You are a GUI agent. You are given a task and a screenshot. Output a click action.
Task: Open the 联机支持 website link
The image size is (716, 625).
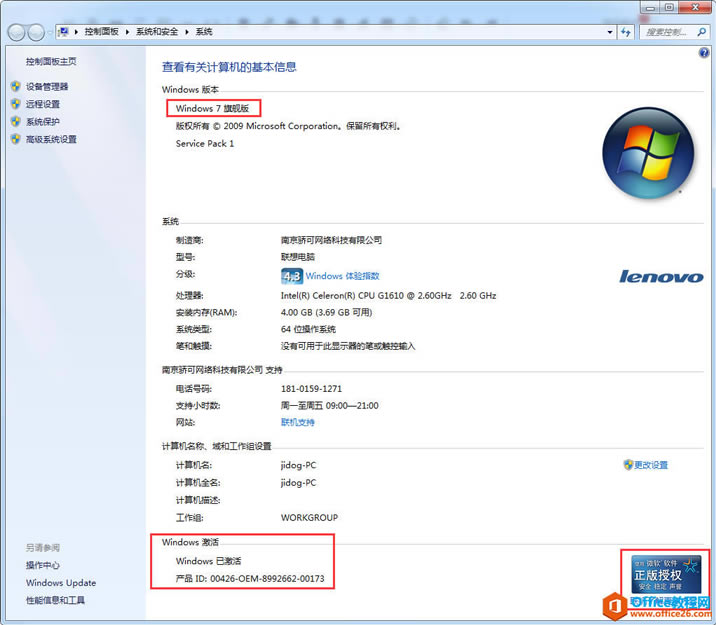[298, 422]
